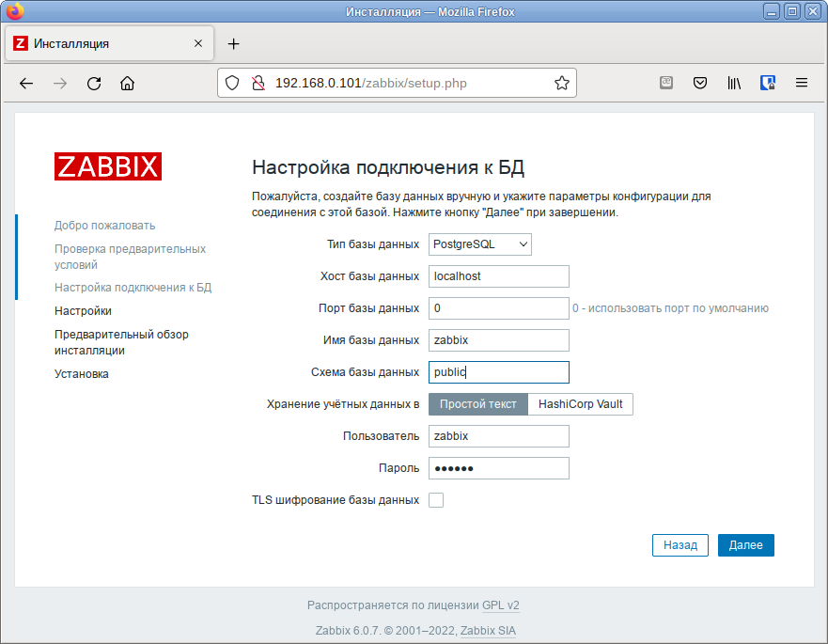Show insecure connection padlock info
The image size is (828, 644).
pyautogui.click(x=258, y=83)
